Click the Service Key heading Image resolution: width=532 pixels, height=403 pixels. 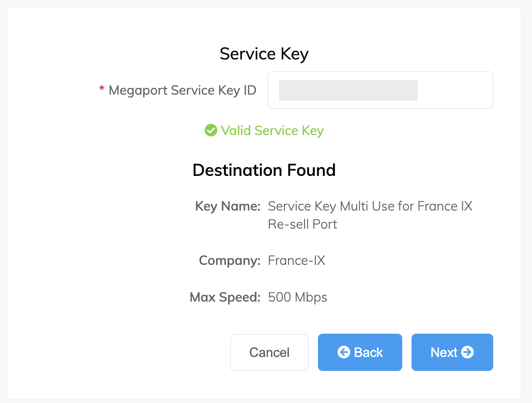coord(264,54)
